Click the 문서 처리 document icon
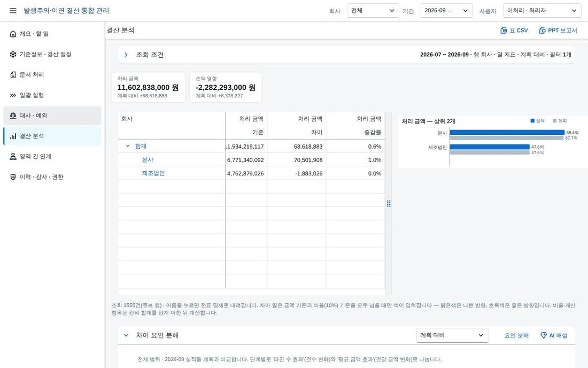This screenshot has width=588, height=368. click(x=13, y=75)
